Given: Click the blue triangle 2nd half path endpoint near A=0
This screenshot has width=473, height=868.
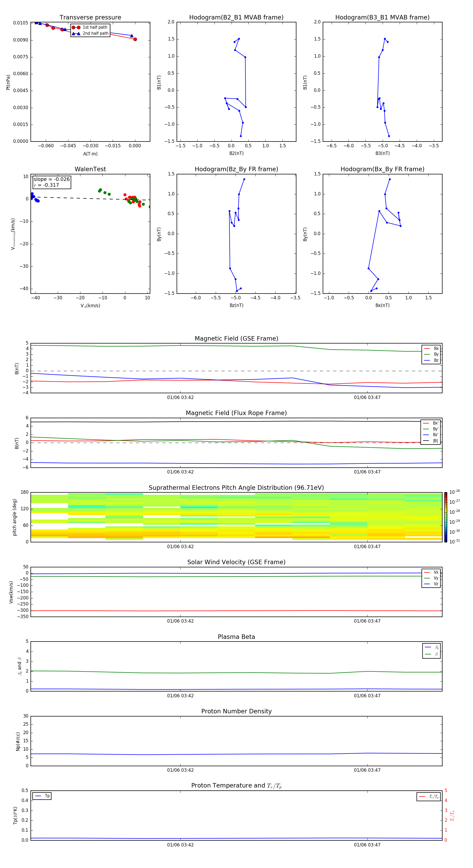Looking at the screenshot, I should coord(132,36).
